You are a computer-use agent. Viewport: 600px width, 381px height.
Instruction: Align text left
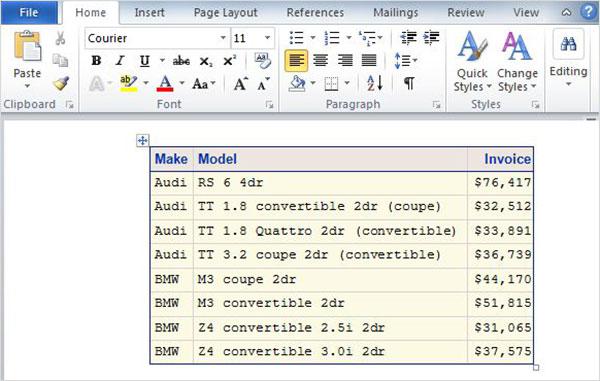click(x=296, y=60)
